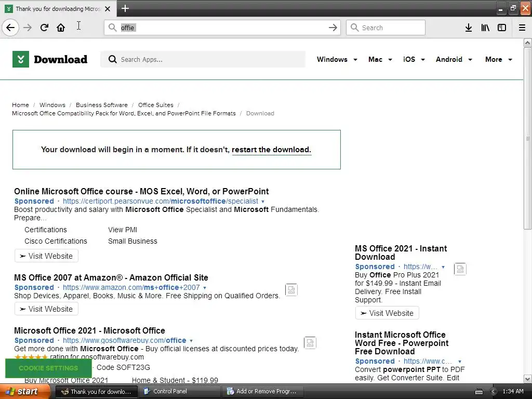Go to Windows breadcrumb

pos(52,105)
